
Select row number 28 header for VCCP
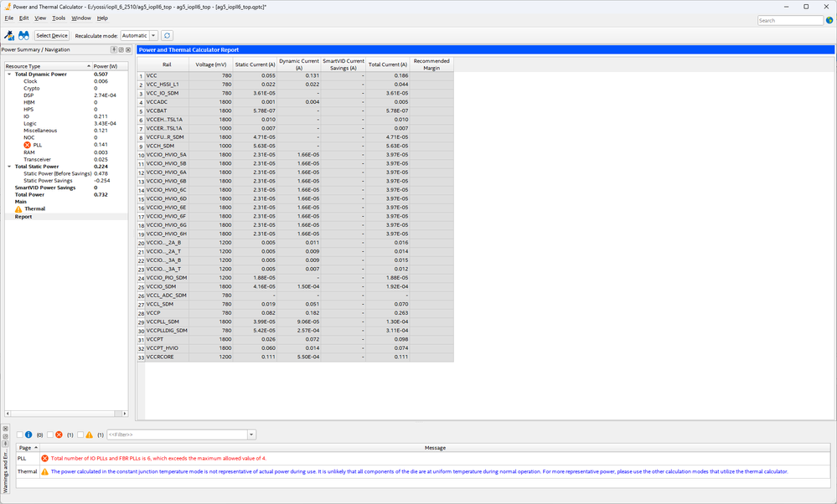click(x=141, y=313)
